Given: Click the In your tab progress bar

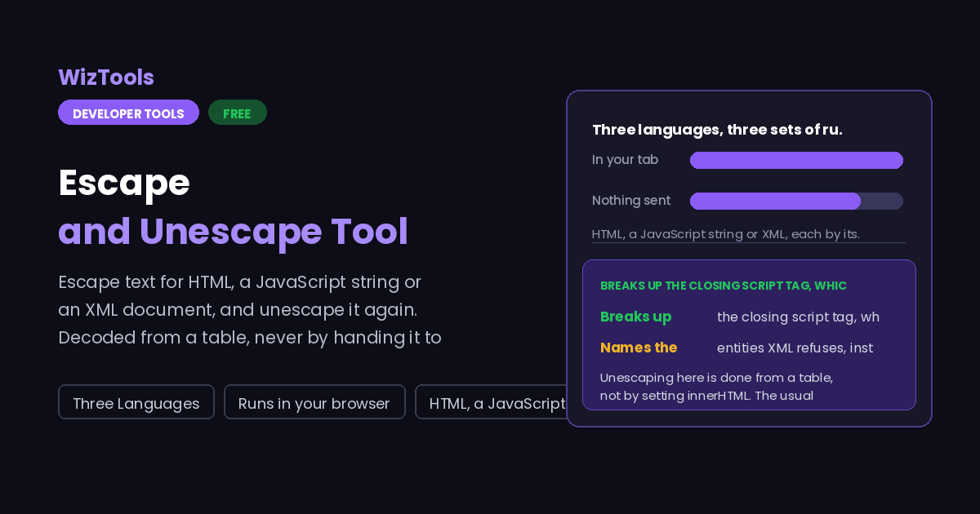Looking at the screenshot, I should click(796, 160).
